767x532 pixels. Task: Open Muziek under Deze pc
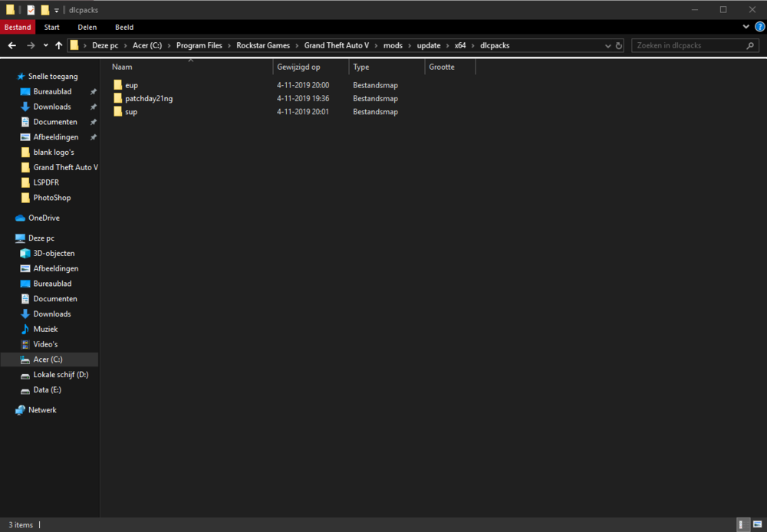pyautogui.click(x=45, y=329)
